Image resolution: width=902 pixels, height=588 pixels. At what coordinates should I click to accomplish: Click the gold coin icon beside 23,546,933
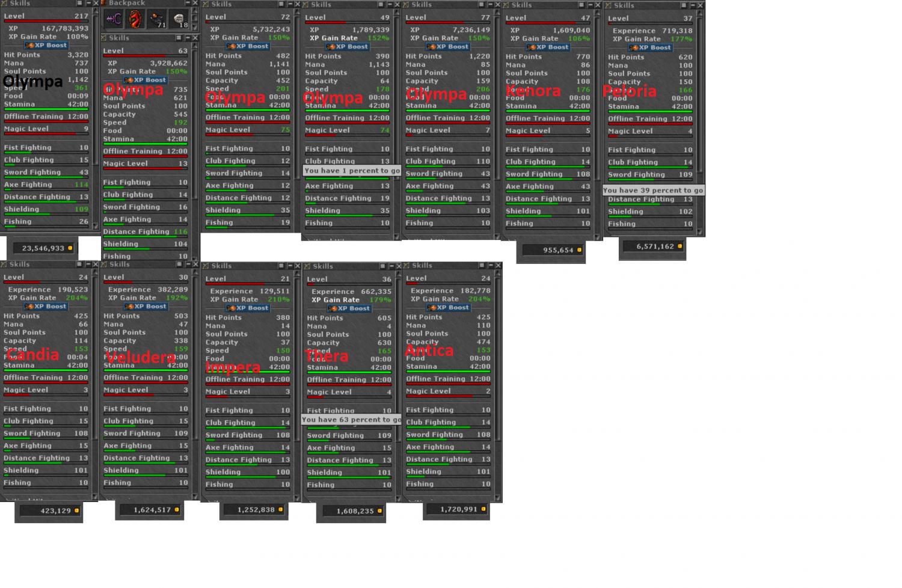click(x=70, y=248)
